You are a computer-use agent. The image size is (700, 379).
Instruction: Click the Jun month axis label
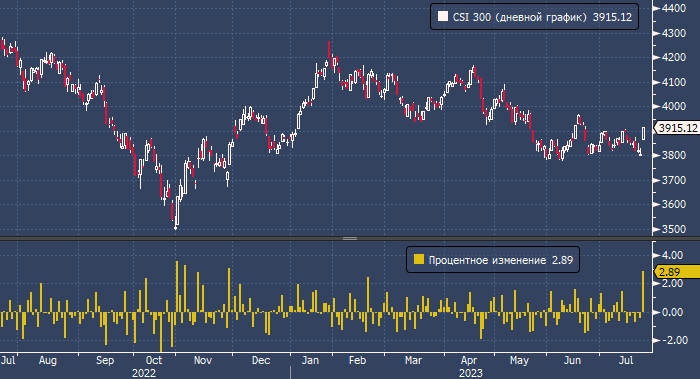coord(572,360)
